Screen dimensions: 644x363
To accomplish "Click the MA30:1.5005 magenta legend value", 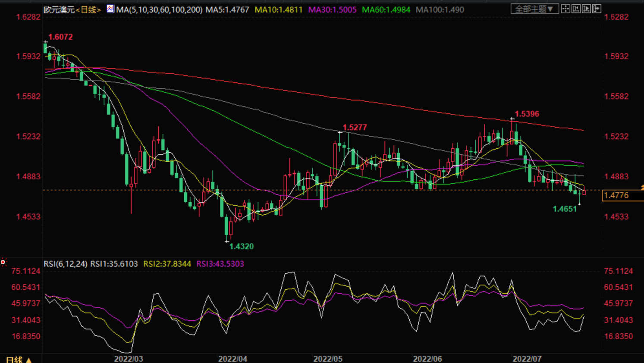I will coord(332,9).
